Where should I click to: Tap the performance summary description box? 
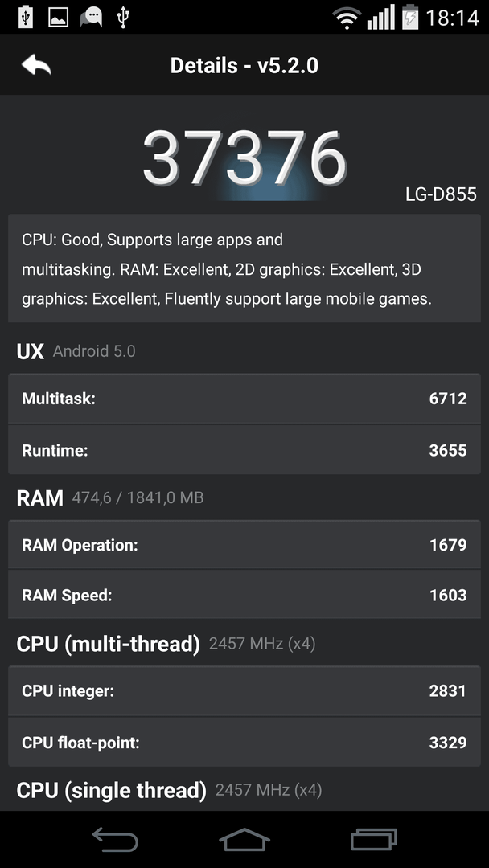(244, 268)
